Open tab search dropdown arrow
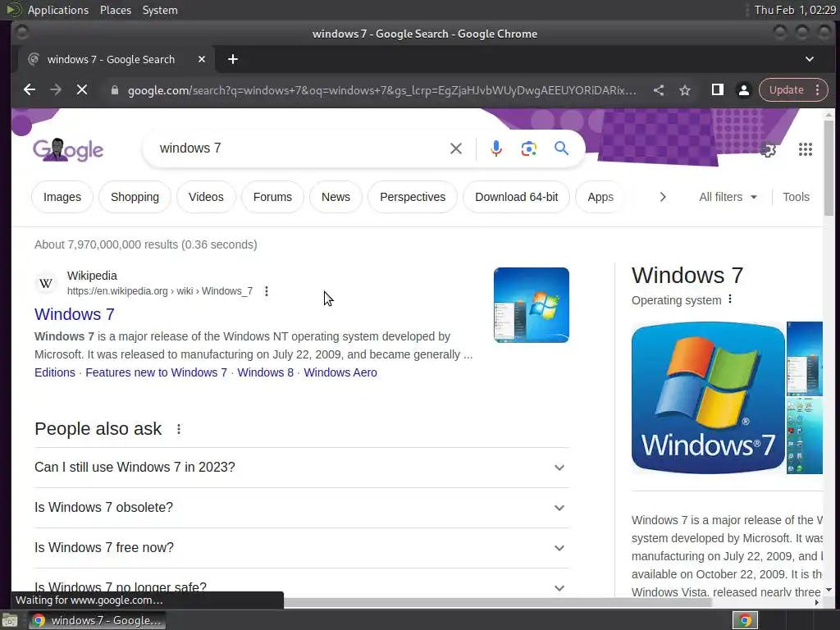840x630 pixels. (x=810, y=59)
